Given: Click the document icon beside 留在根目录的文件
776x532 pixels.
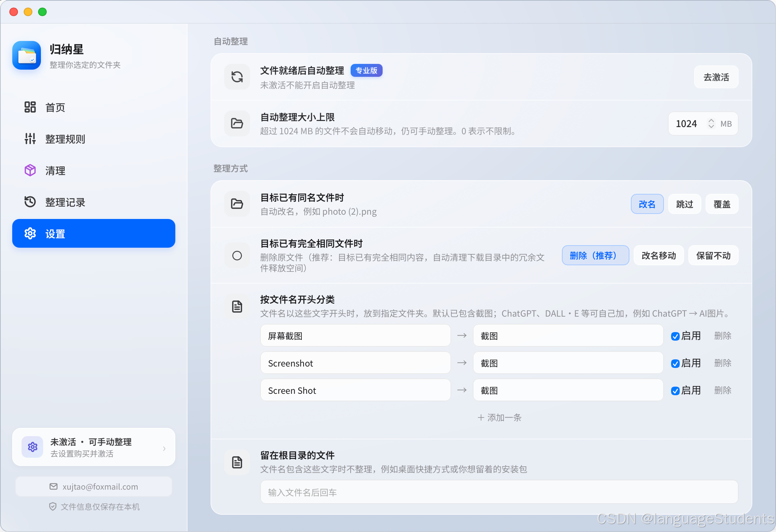Looking at the screenshot, I should pos(237,462).
